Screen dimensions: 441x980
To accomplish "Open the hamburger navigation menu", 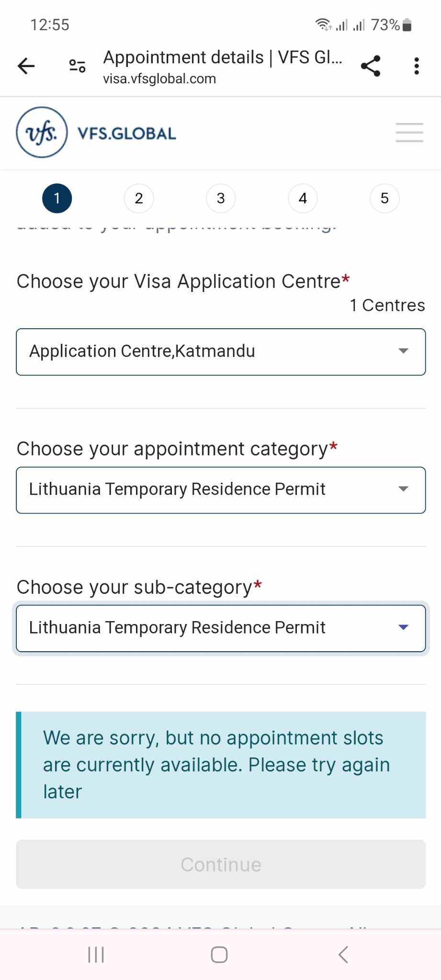I will 409,133.
